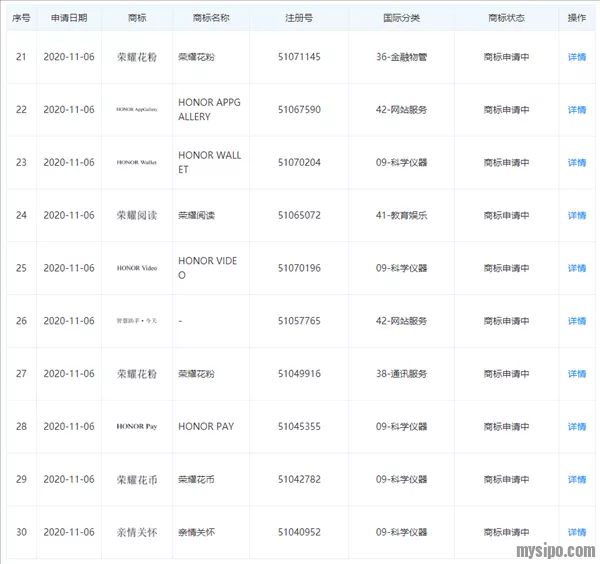Click the 荣耀阅读 trademark image
This screenshot has width=600, height=564.
137,216
